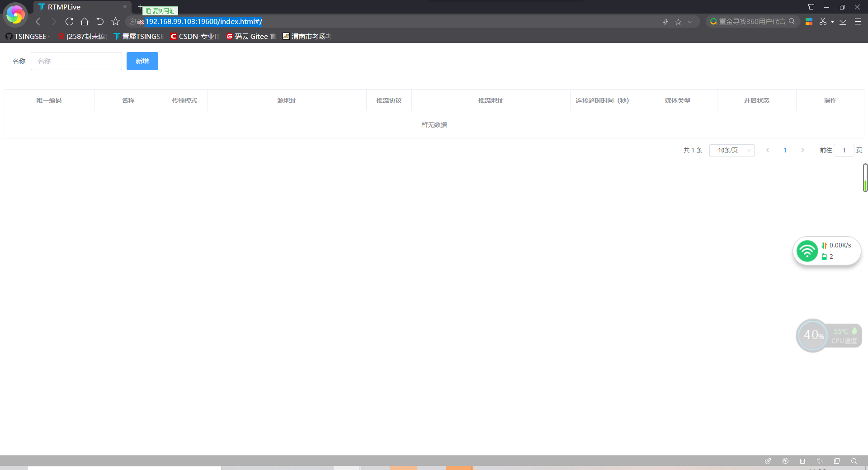Screen dimensions: 868x470
Task: Click the page search magnifier in status bar
Action: tap(854, 461)
